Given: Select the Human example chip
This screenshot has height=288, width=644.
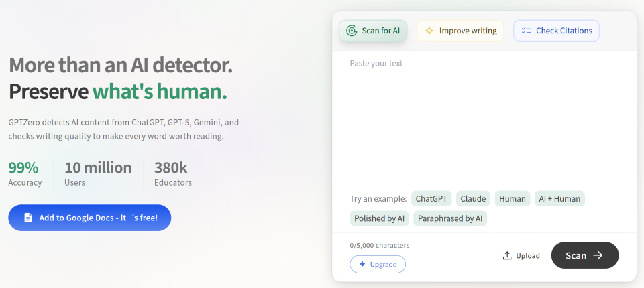Looking at the screenshot, I should pyautogui.click(x=513, y=198).
